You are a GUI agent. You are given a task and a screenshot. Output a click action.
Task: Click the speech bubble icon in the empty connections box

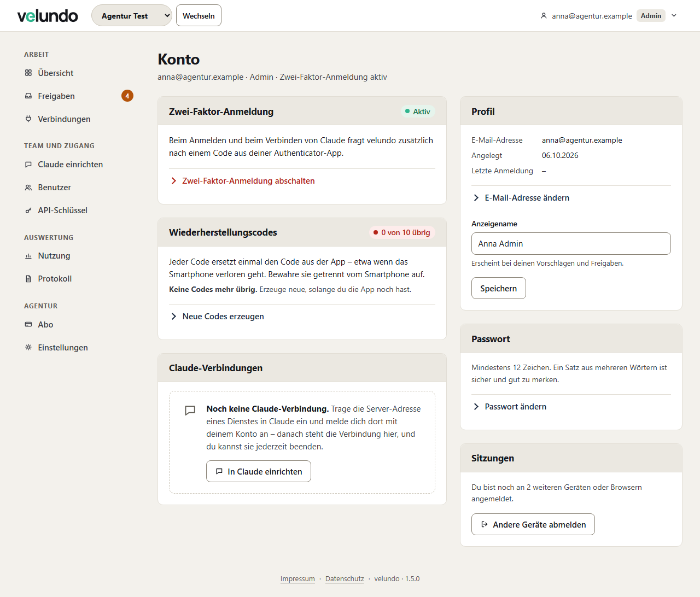point(190,410)
